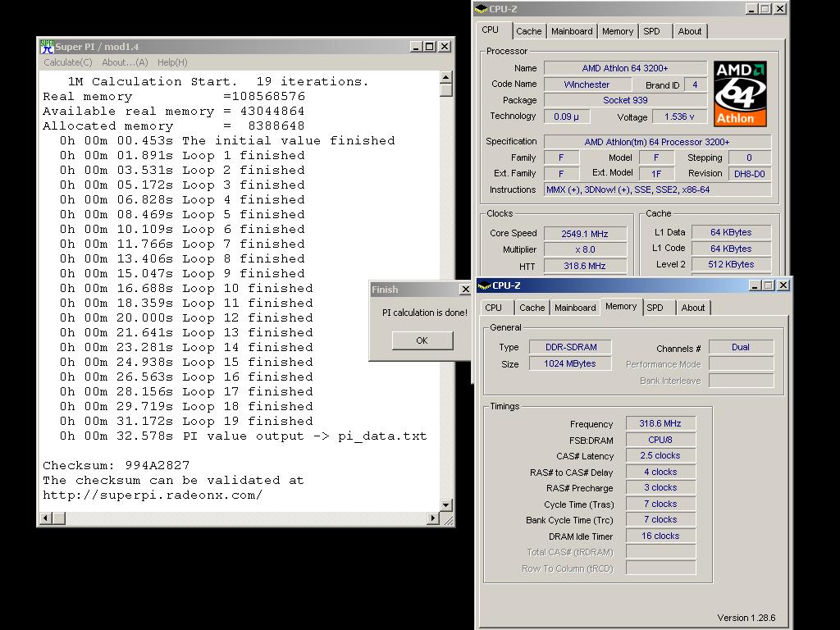Minimize the Super PI window

416,47
